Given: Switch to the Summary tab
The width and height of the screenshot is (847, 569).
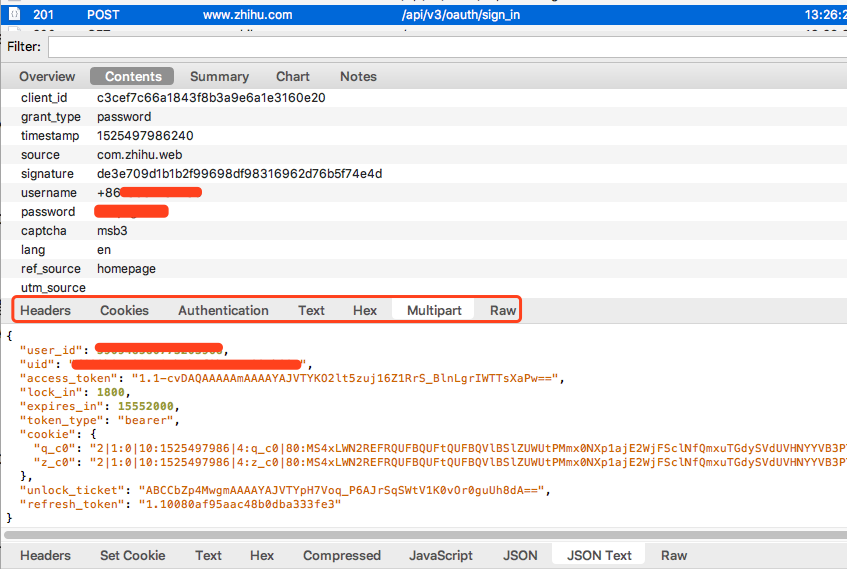Looking at the screenshot, I should (219, 77).
